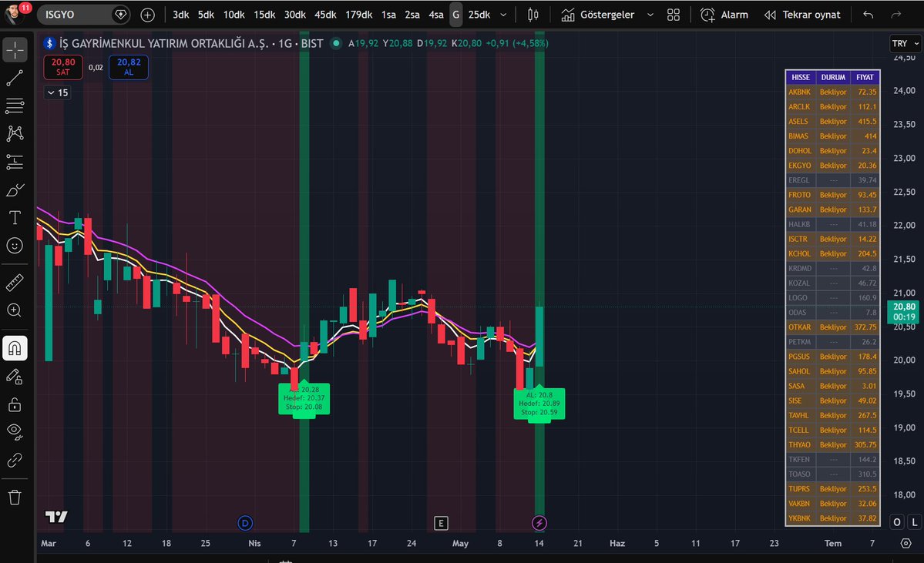Image resolution: width=924 pixels, height=563 pixels.
Task: Click the trash remove objects icon
Action: coord(15,498)
